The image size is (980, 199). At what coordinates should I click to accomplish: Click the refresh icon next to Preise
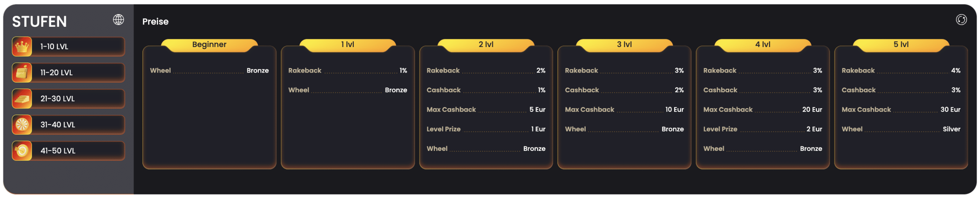[961, 19]
